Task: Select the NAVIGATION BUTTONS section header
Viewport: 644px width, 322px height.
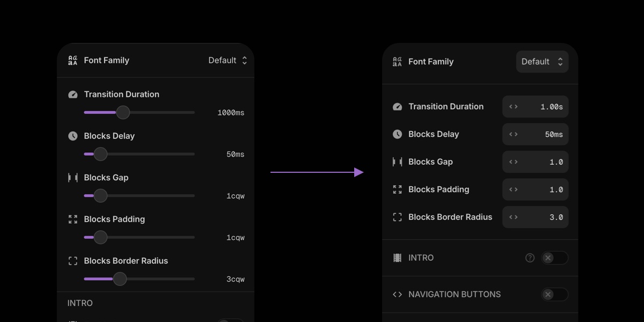Action: click(455, 294)
